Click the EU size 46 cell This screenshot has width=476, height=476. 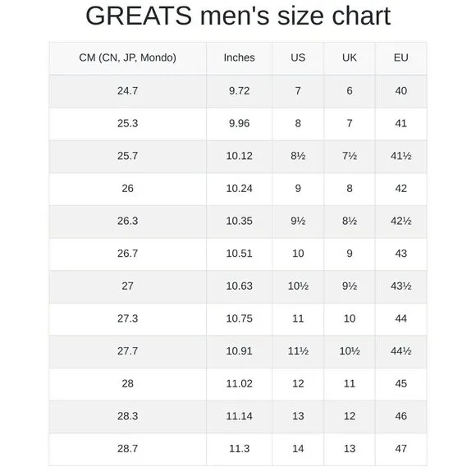(401, 416)
